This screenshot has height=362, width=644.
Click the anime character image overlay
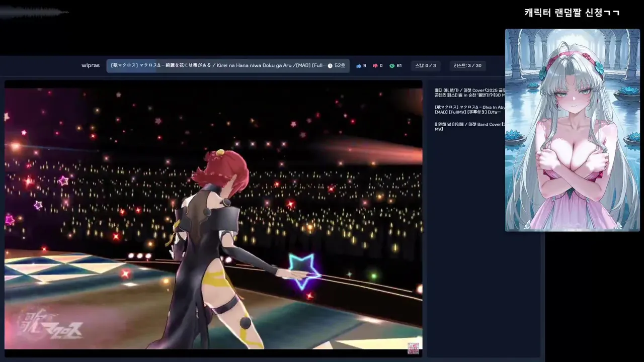pos(573,130)
